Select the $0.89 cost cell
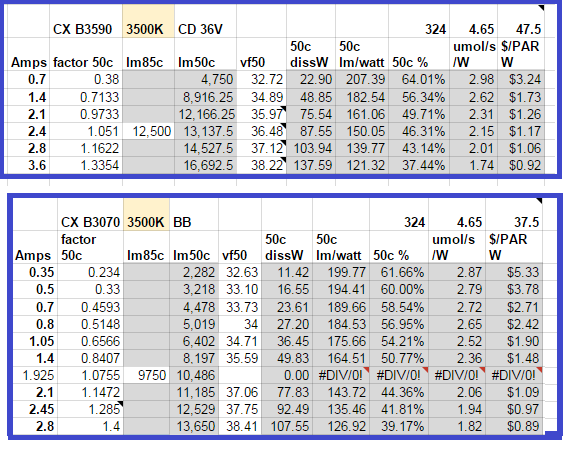 coord(514,426)
